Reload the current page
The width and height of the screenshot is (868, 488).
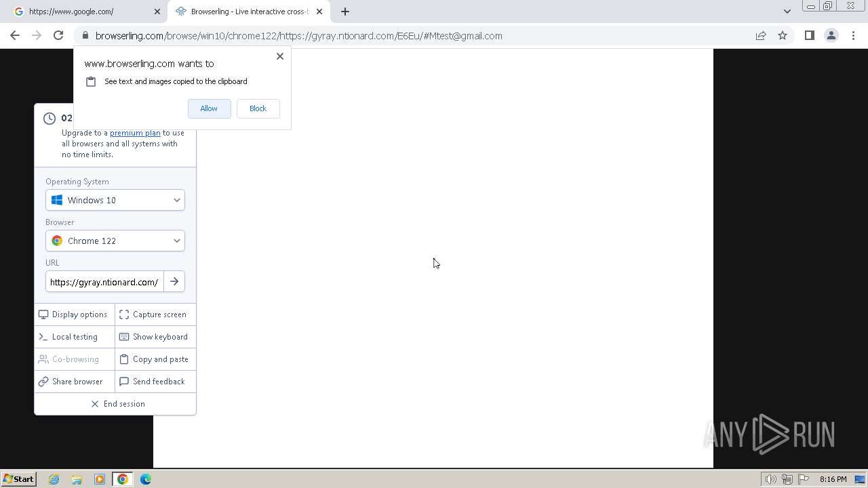click(58, 36)
